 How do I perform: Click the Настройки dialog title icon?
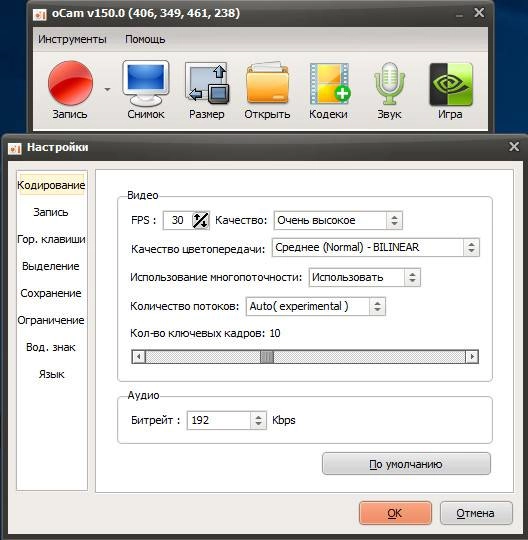[14, 148]
